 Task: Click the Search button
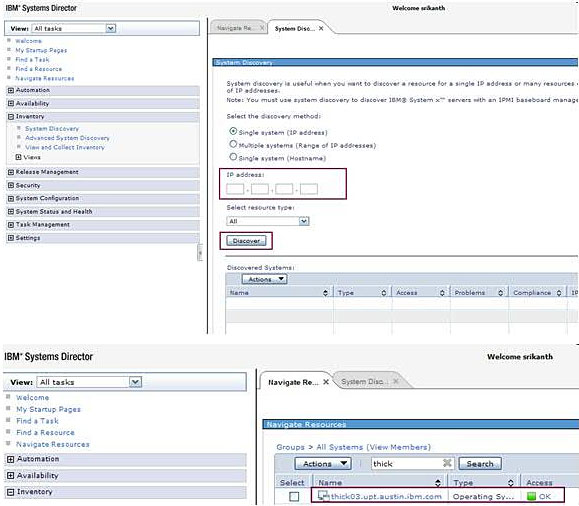click(x=480, y=464)
